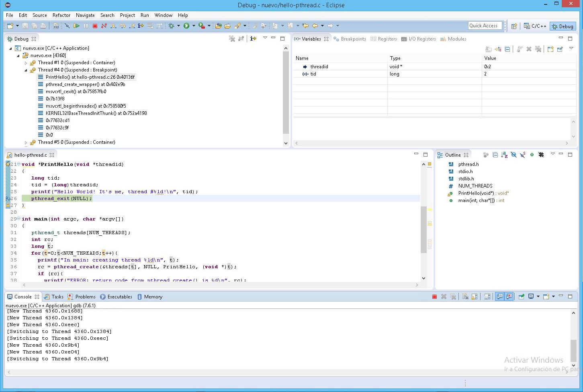
Task: Select the pthread_create_wrapper() stack frame
Action: (x=85, y=84)
